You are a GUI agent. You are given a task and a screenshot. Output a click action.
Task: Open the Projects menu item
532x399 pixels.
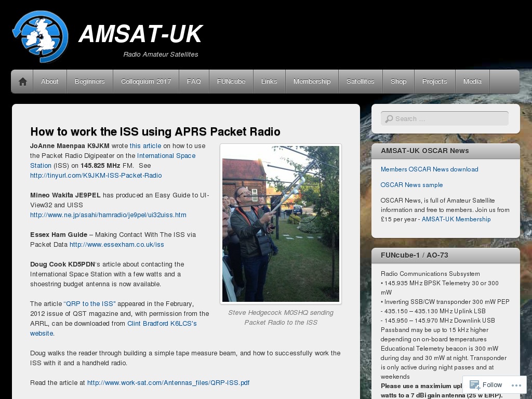tap(435, 82)
